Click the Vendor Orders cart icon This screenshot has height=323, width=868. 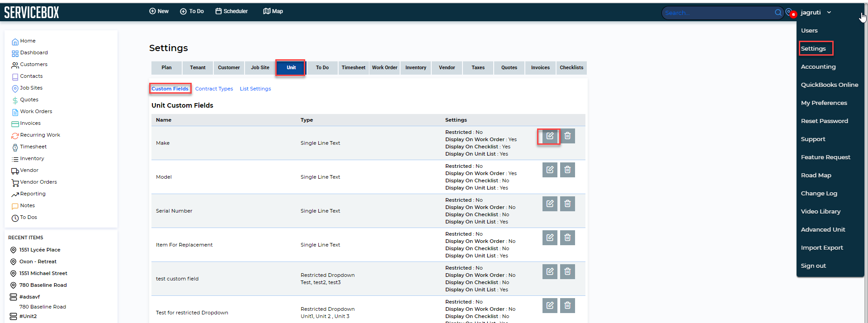(15, 183)
